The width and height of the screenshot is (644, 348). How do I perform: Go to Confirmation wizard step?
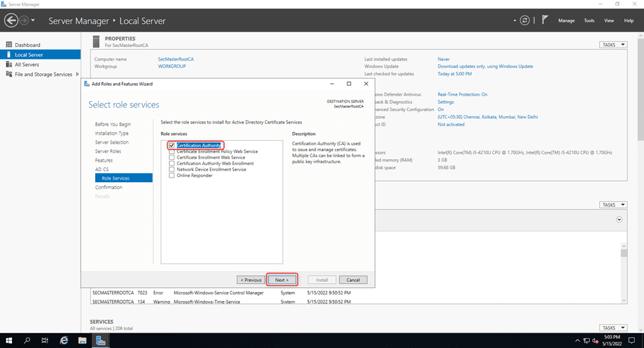click(109, 187)
